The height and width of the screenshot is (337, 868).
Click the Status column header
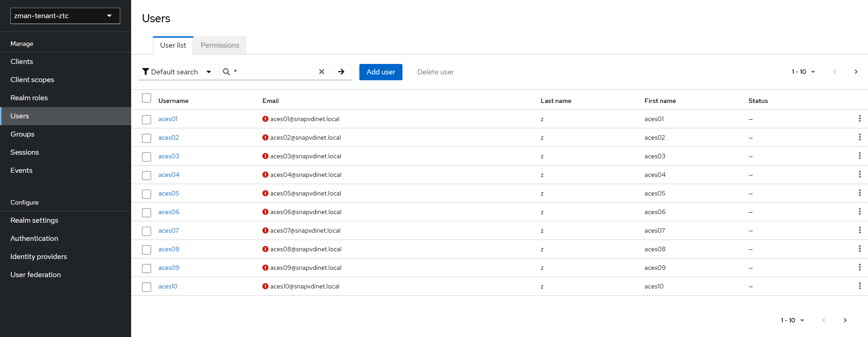[x=758, y=101]
